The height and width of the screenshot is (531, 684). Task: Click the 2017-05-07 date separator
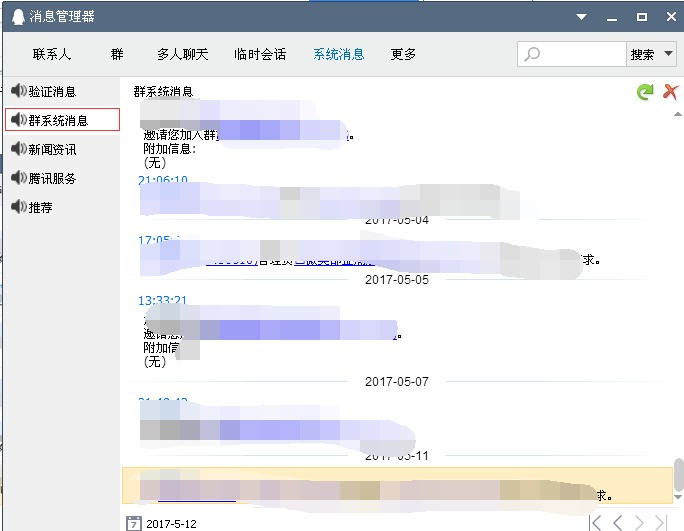click(397, 382)
